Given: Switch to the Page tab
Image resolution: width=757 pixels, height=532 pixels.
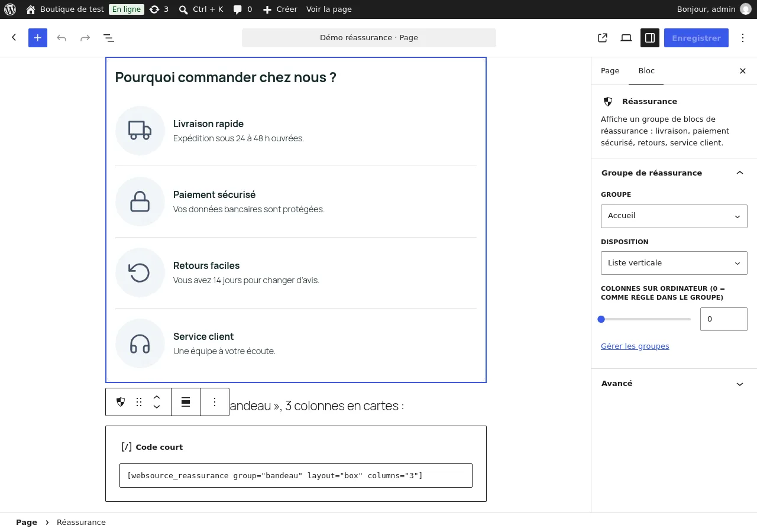Looking at the screenshot, I should pyautogui.click(x=610, y=71).
